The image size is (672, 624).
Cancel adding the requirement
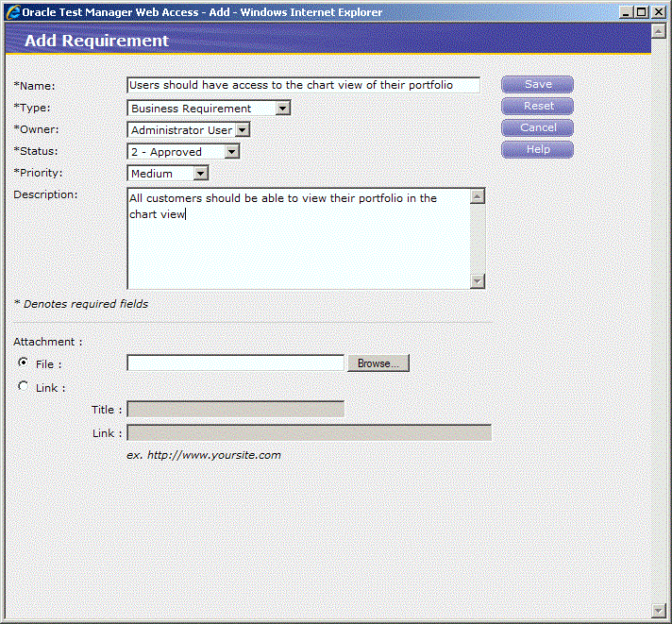pyautogui.click(x=537, y=127)
